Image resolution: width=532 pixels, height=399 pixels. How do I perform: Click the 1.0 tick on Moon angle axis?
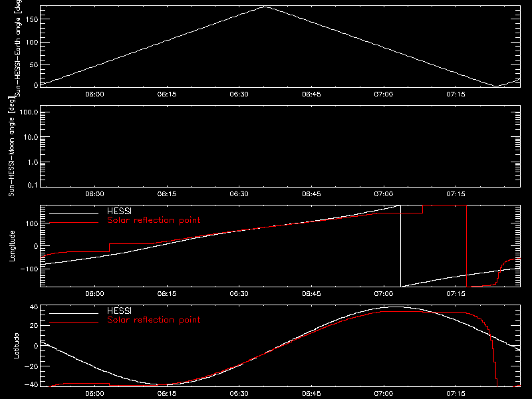point(33,162)
